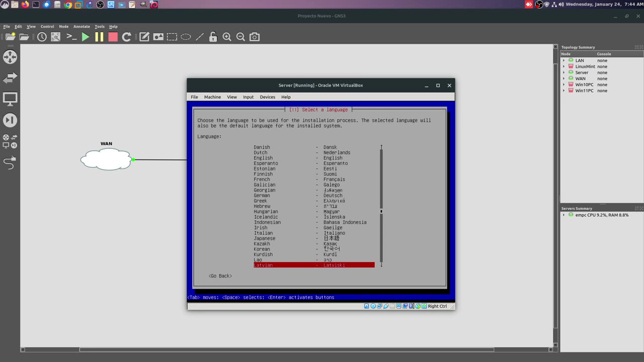Start all nodes with green play button
This screenshot has height=362, width=644.
[86, 37]
